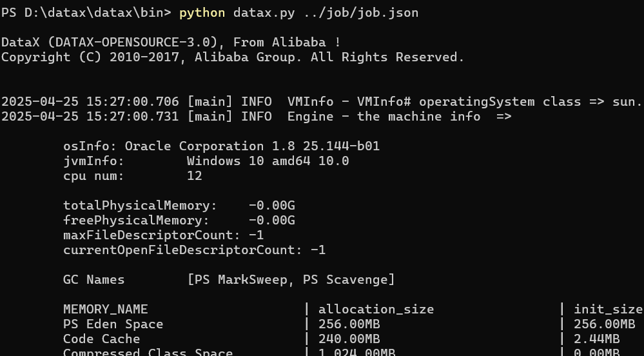The width and height of the screenshot is (644, 356).
Task: Click the 'jvmInfo:' label
Action: 93,161
